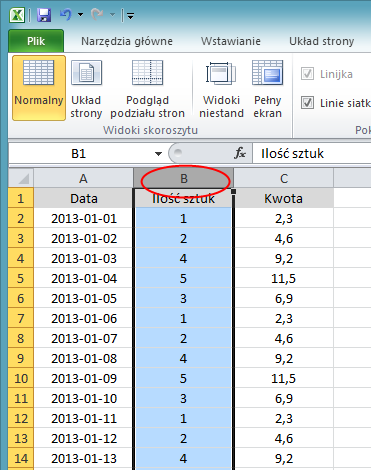
Task: Open the Układ strony ribbon tab
Action: coord(321,41)
